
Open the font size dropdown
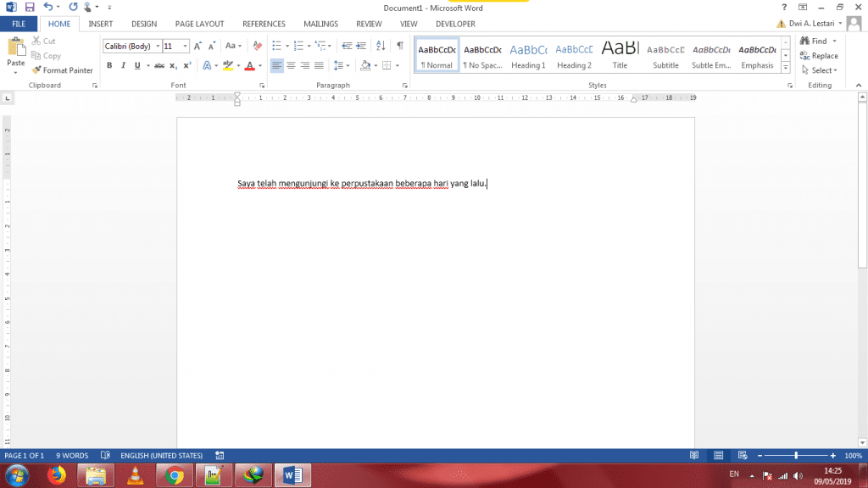click(186, 47)
